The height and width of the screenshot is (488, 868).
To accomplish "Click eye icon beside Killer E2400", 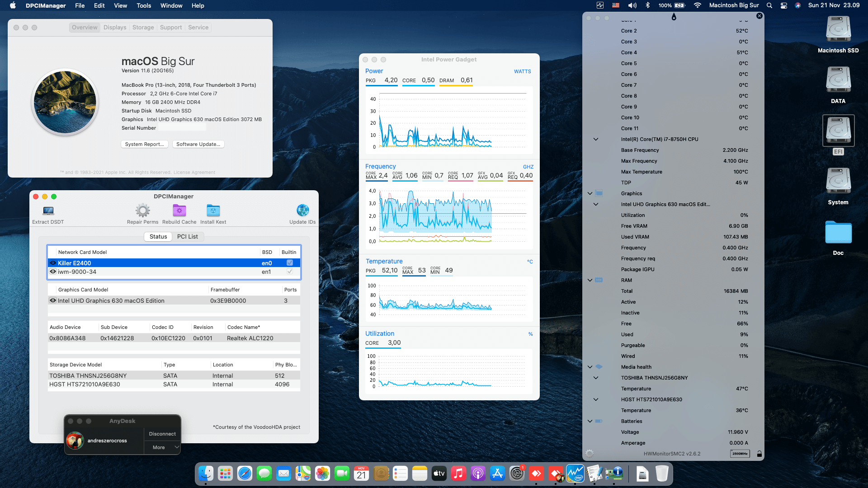I will click(x=53, y=263).
